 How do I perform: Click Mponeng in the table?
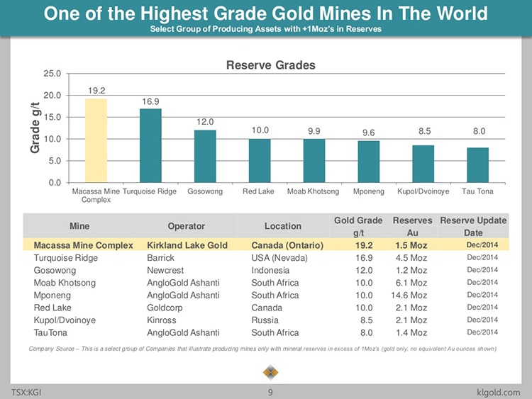coord(52,296)
